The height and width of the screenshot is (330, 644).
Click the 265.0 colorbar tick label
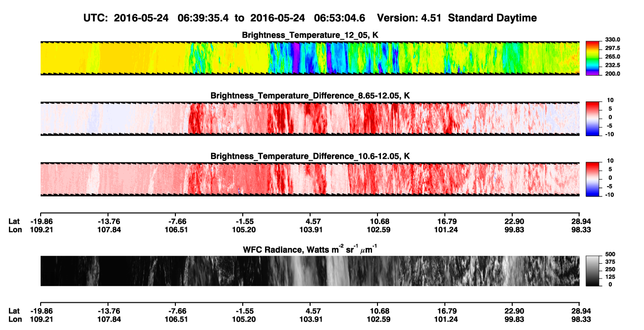tap(613, 57)
